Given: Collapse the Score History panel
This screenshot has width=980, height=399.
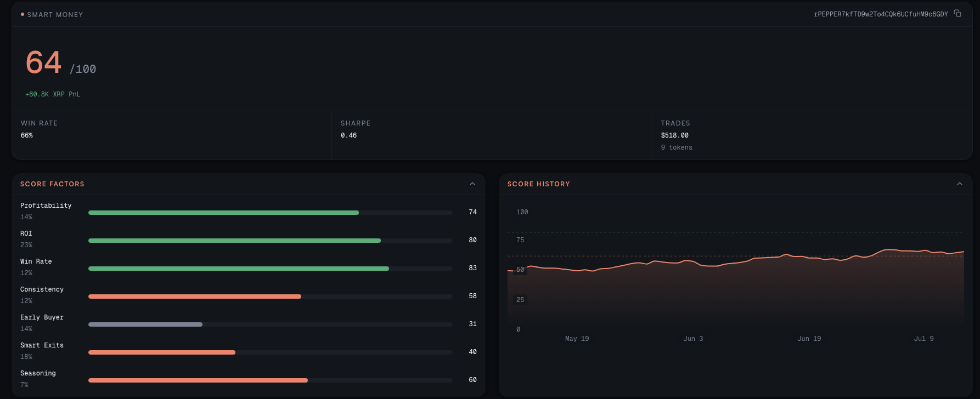Looking at the screenshot, I should (960, 184).
